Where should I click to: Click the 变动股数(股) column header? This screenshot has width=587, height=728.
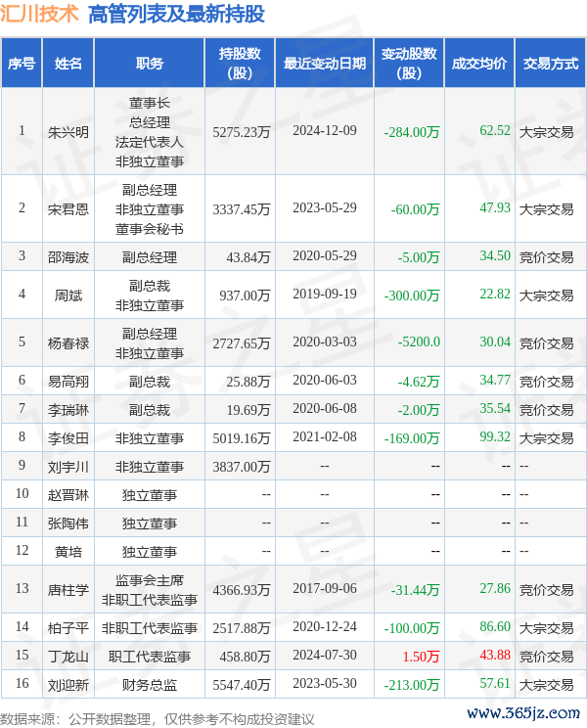[x=409, y=64]
